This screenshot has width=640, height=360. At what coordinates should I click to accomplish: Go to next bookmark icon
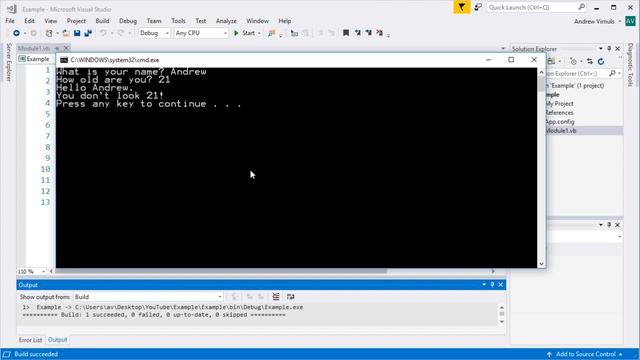(369, 33)
